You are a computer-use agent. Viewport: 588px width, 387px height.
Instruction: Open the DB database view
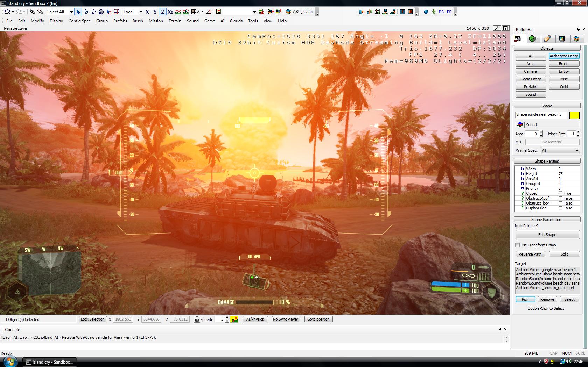click(x=441, y=12)
